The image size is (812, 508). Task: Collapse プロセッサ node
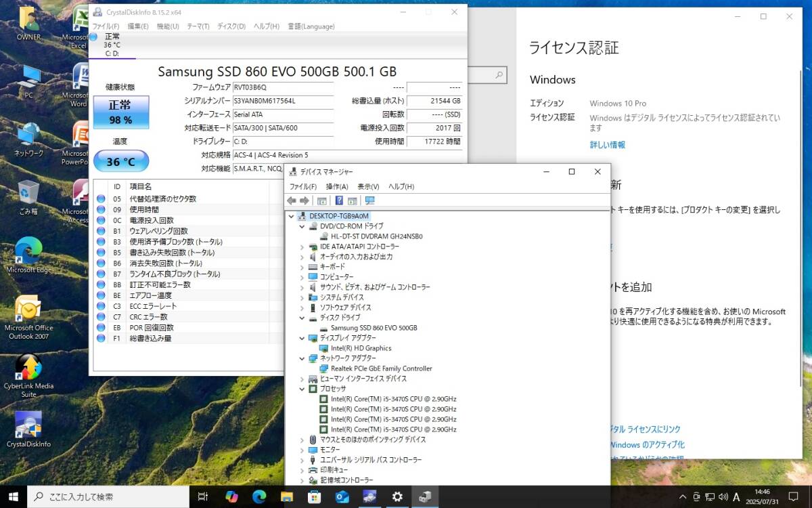[x=302, y=389]
